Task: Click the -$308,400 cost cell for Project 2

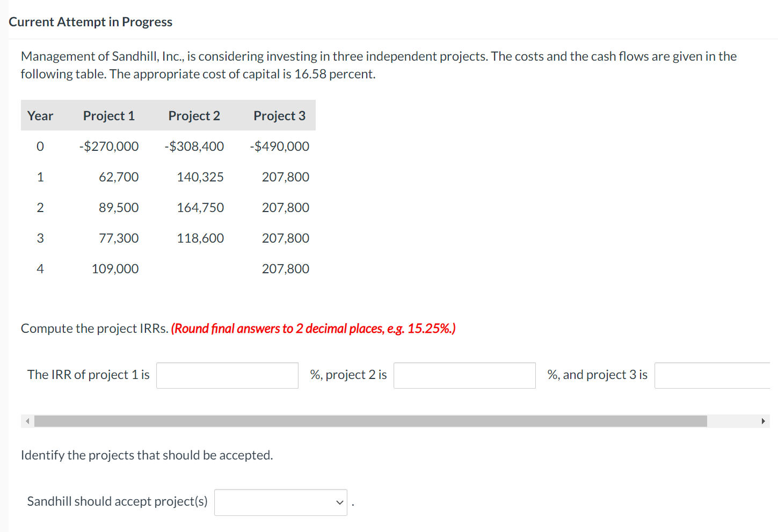Action: 194,146
